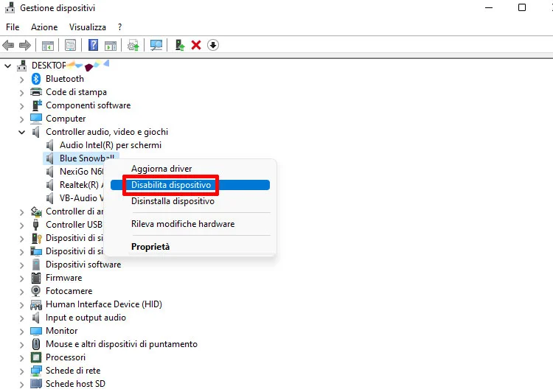The width and height of the screenshot is (553, 392).
Task: Click the Componenti software icon
Action: [x=36, y=105]
